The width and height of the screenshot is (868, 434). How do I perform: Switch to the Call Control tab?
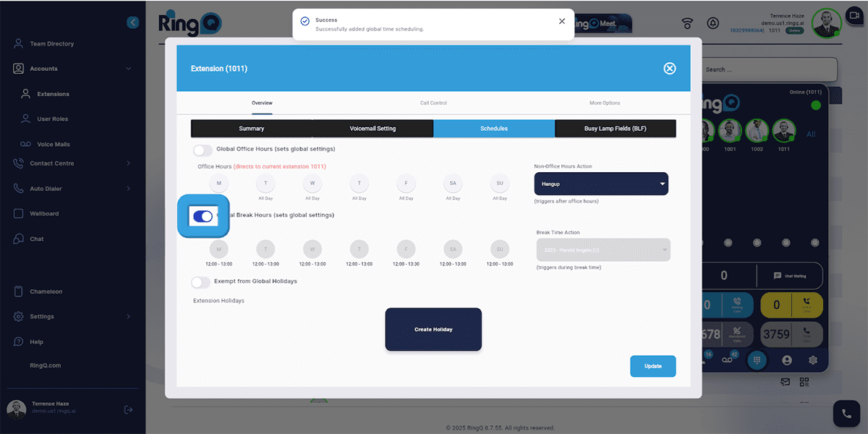433,103
